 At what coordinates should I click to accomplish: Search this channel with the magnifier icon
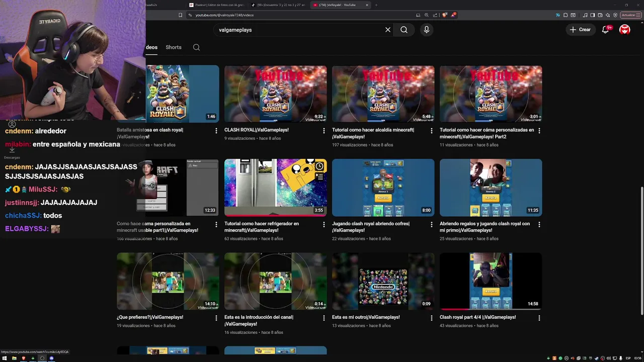tap(197, 47)
